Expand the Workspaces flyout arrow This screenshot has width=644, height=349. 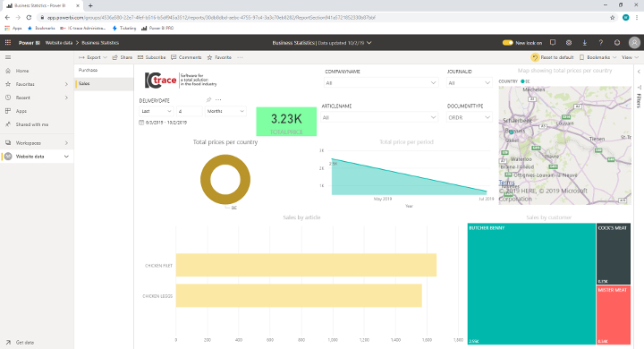click(x=66, y=143)
